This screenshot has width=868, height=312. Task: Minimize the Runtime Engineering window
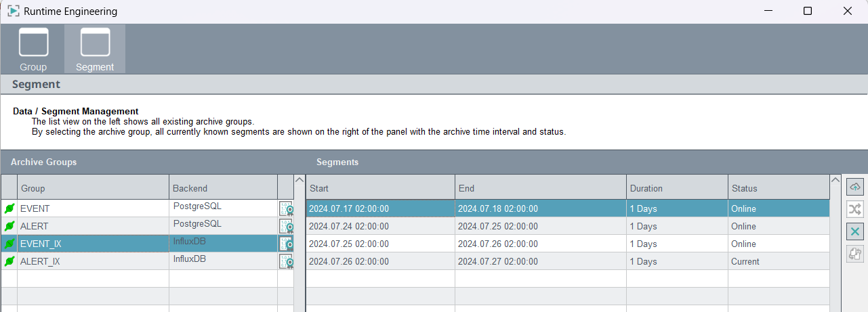coord(768,11)
